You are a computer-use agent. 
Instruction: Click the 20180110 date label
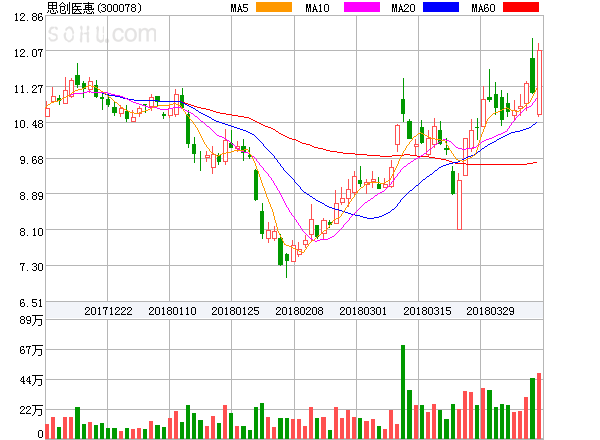click(172, 311)
